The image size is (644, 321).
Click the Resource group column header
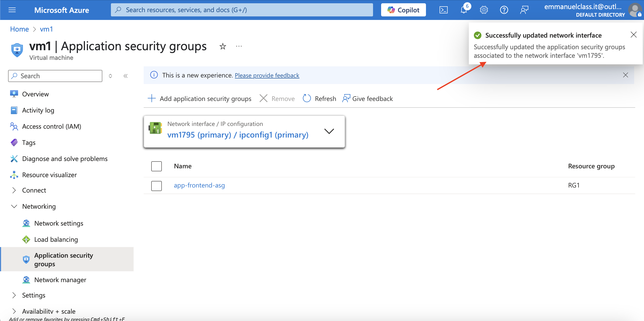click(591, 166)
